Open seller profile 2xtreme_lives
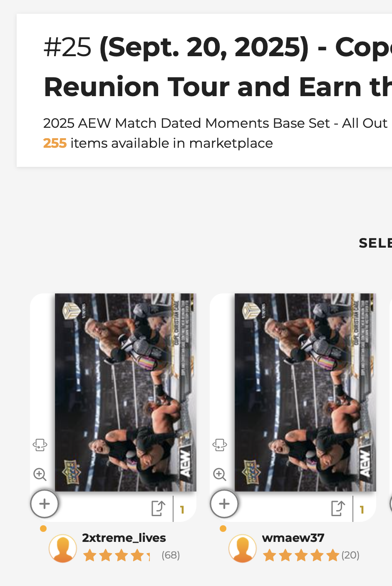The height and width of the screenshot is (586, 392). click(x=124, y=538)
